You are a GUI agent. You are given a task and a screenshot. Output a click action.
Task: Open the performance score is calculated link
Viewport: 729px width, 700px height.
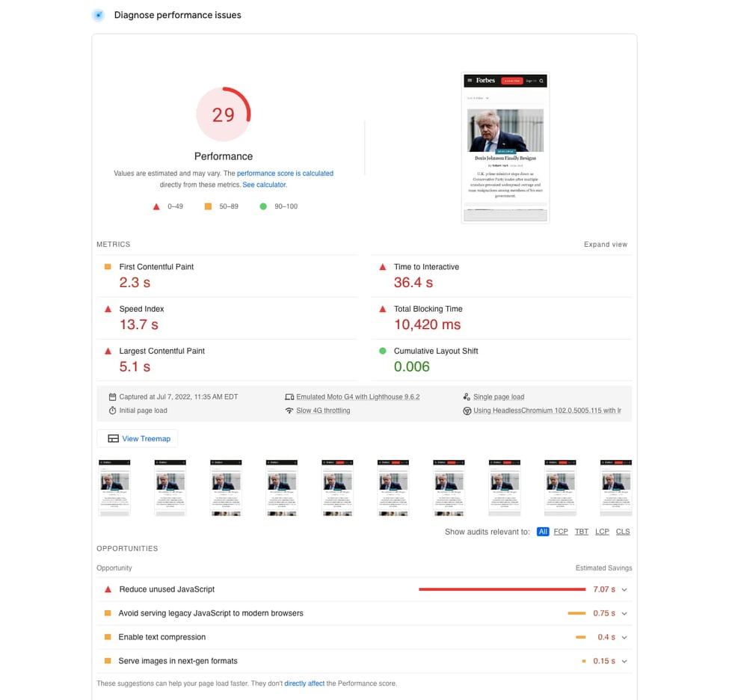(285, 173)
